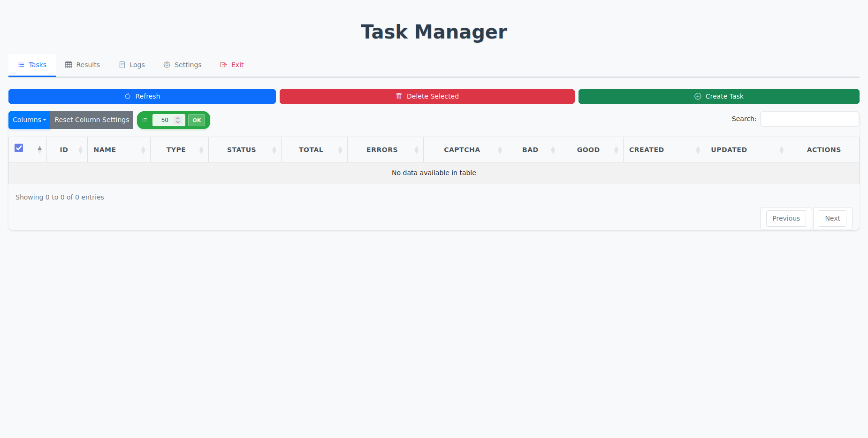Open the Settings tab
Viewport: 868px width, 438px height.
(x=183, y=65)
